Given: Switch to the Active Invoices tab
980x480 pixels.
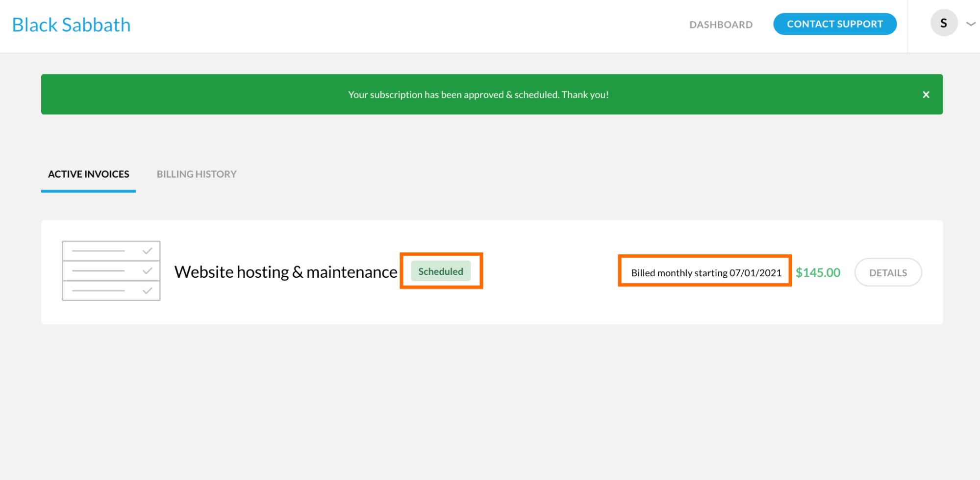Looking at the screenshot, I should click(x=88, y=174).
